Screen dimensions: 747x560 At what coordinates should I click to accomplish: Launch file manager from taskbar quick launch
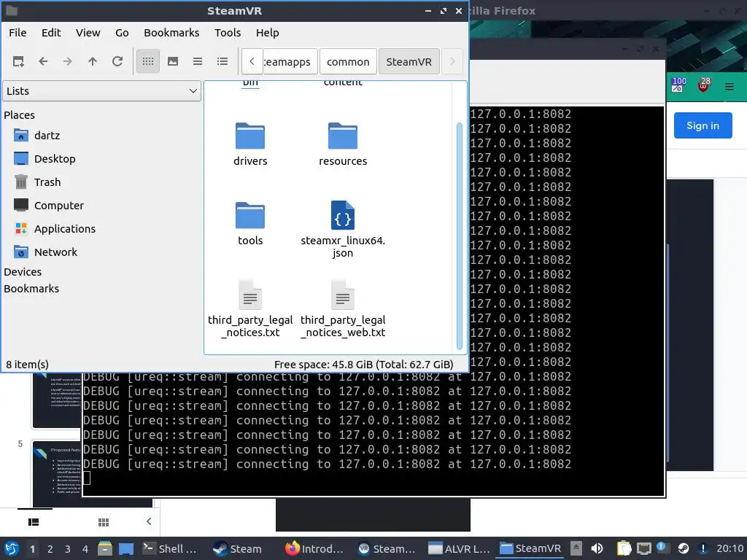[x=105, y=548]
